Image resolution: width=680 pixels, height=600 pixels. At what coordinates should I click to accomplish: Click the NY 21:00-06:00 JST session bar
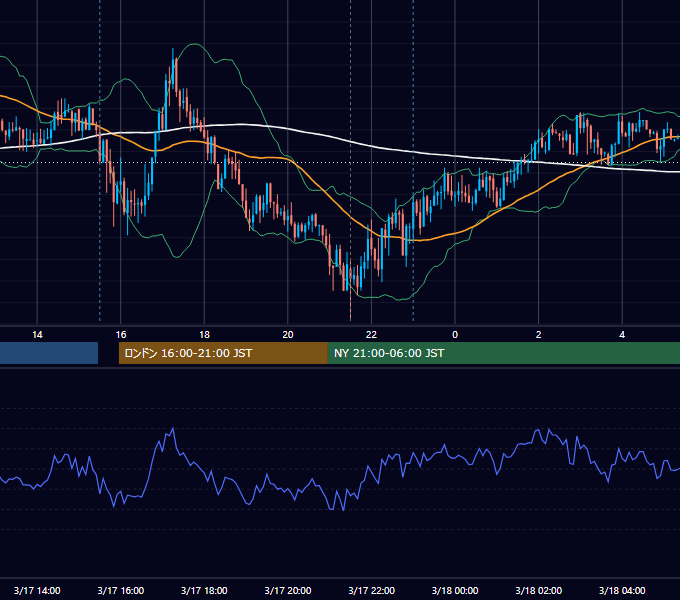(x=503, y=353)
